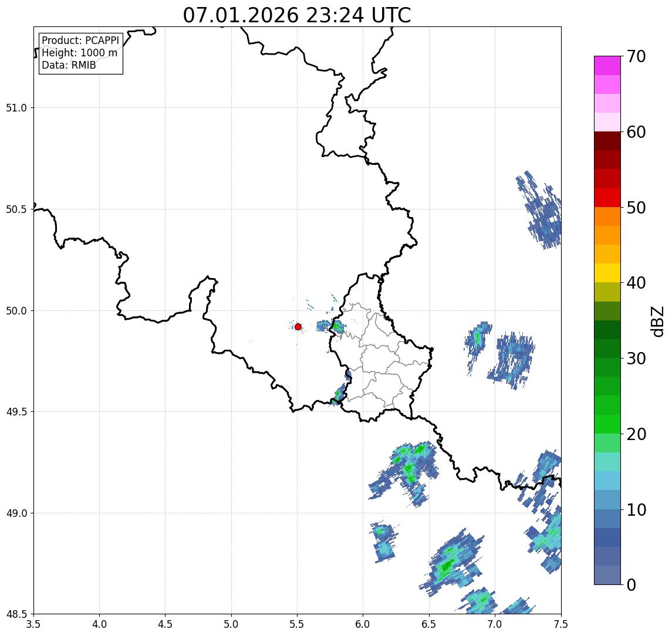Click the colorbar label 'dBZ'

(657, 321)
